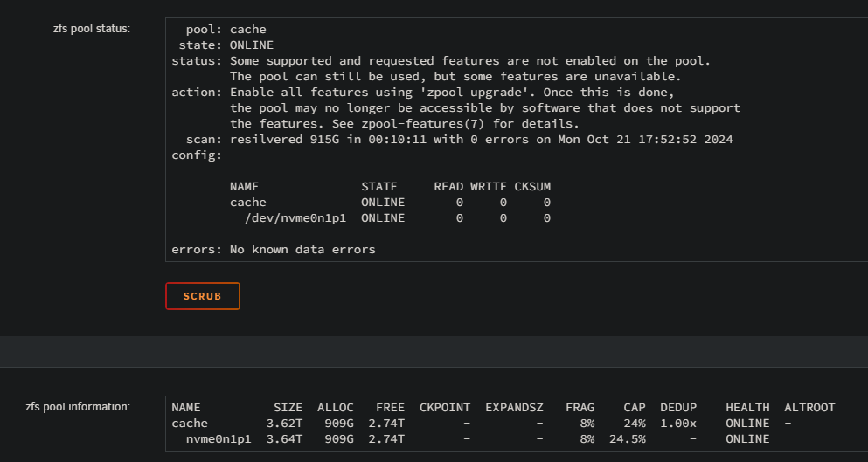Click the SCRUB button
The width and height of the screenshot is (868, 462).
(x=203, y=296)
